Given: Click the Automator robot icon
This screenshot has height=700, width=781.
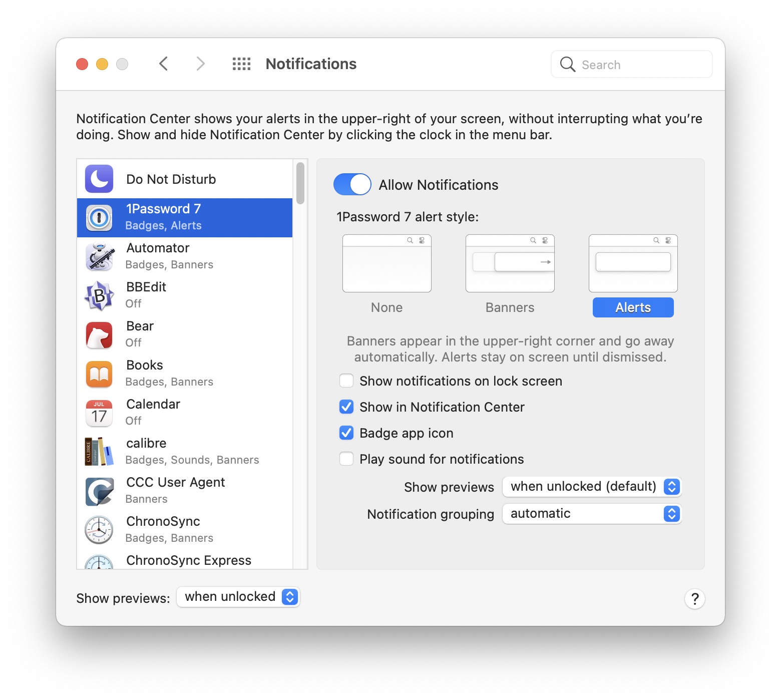Looking at the screenshot, I should 99,257.
